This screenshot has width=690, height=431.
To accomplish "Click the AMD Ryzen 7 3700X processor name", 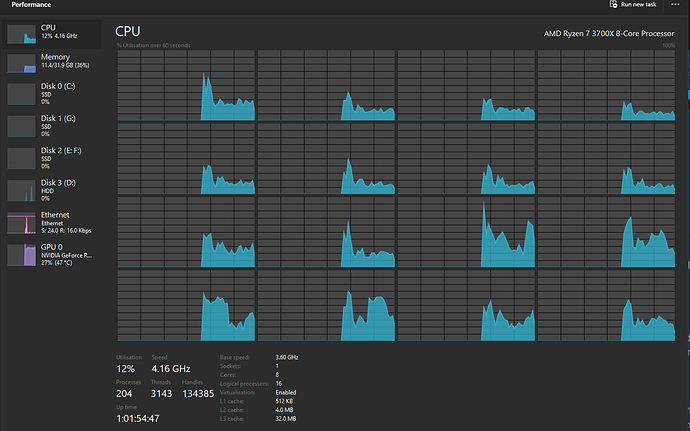I will 608,33.
